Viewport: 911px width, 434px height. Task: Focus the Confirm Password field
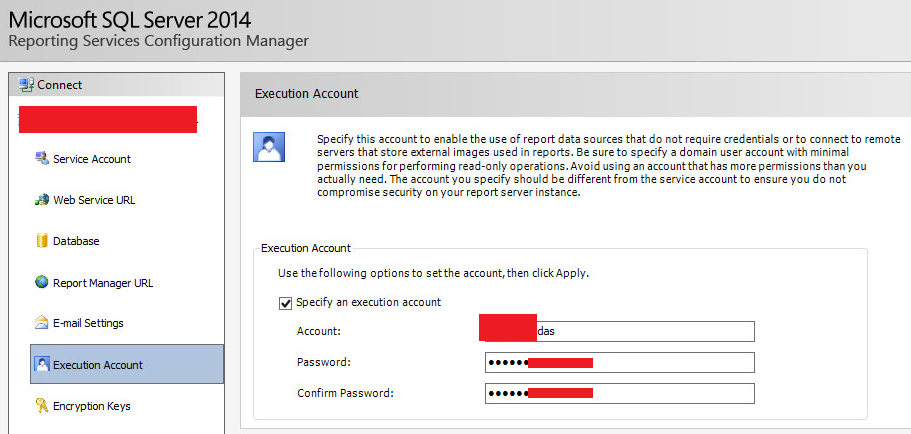pyautogui.click(x=619, y=393)
